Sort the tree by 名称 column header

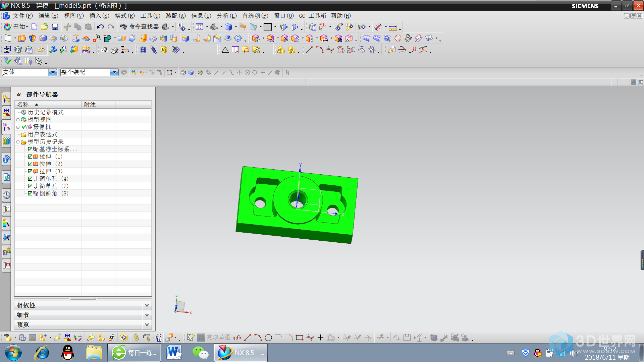[x=48, y=105]
